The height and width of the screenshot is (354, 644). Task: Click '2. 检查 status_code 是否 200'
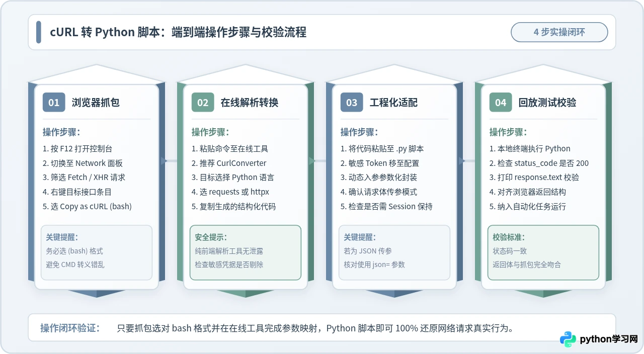click(x=539, y=163)
